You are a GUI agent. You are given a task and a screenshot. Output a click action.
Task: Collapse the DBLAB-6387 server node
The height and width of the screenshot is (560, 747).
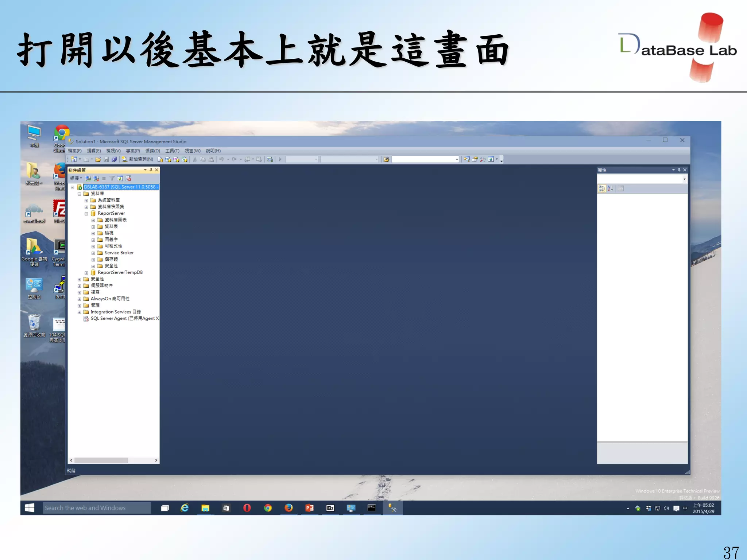tap(73, 187)
